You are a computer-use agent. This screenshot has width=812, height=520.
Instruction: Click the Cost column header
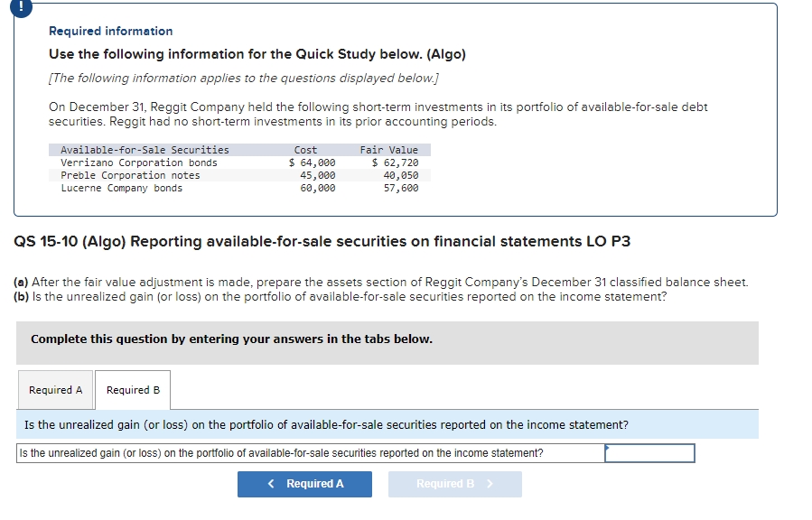coord(305,150)
